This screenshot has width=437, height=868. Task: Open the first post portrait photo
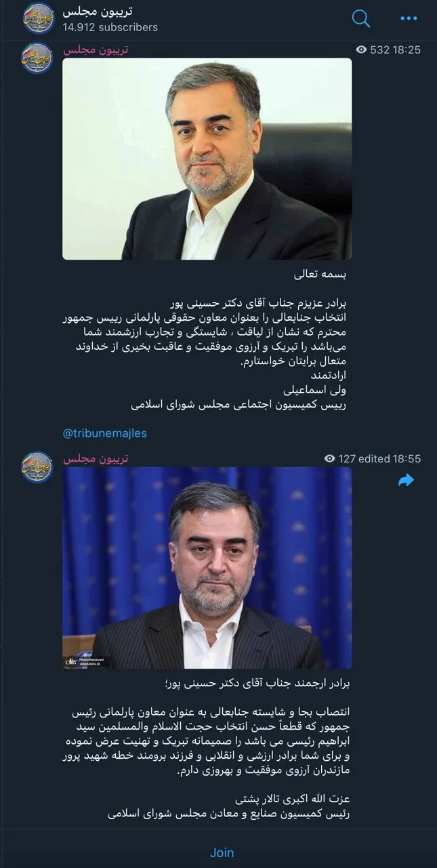coord(207,159)
